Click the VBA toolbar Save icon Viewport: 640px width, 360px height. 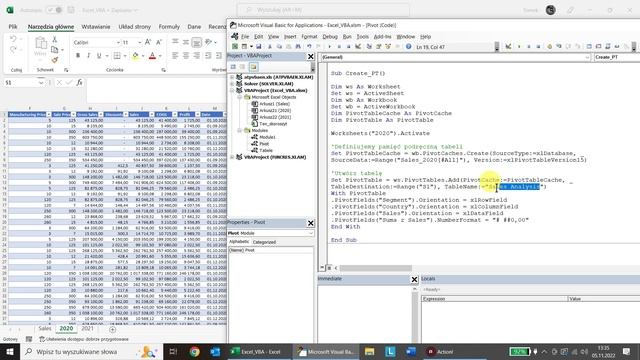pyautogui.click(x=258, y=47)
